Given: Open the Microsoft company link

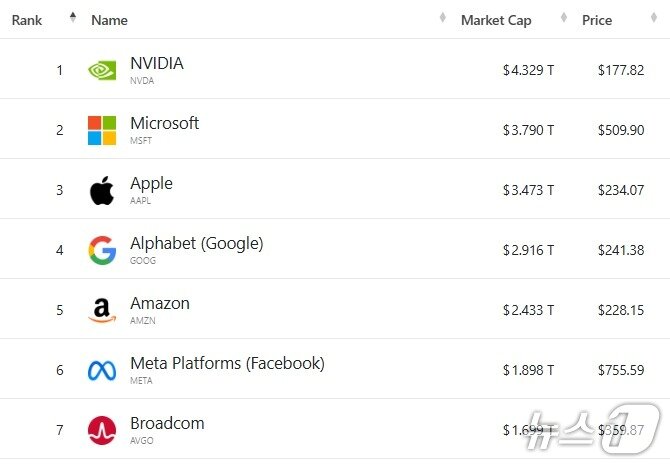Looking at the screenshot, I should pyautogui.click(x=164, y=123).
